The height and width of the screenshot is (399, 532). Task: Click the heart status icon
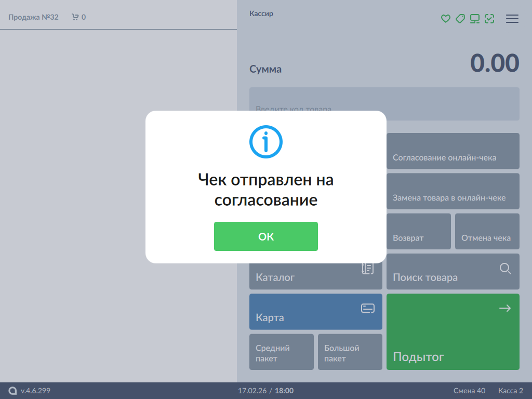(x=445, y=19)
